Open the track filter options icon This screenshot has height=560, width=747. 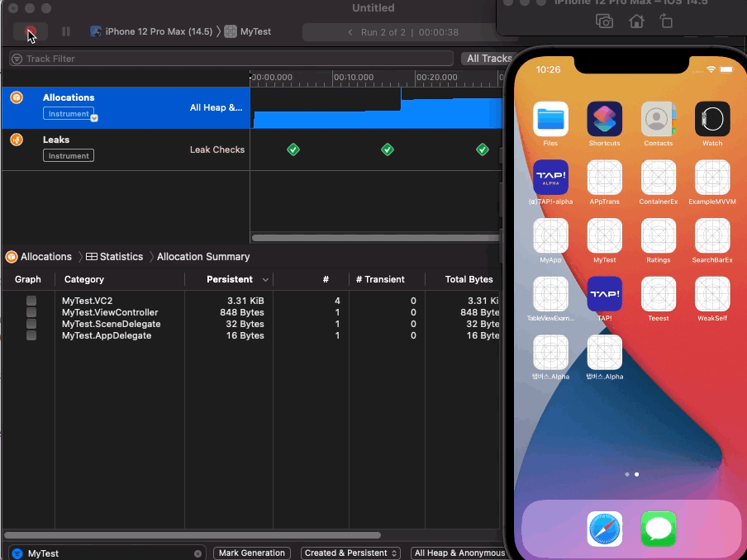[17, 59]
